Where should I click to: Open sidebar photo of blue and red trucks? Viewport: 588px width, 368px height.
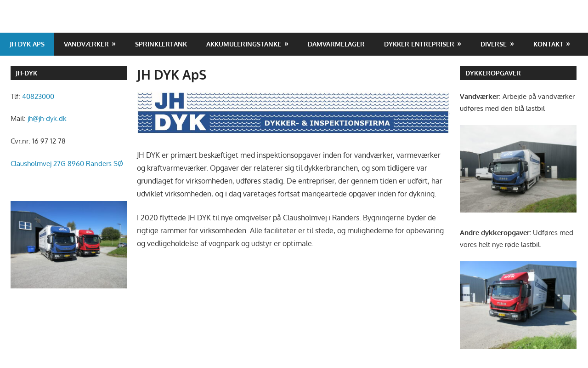69,245
